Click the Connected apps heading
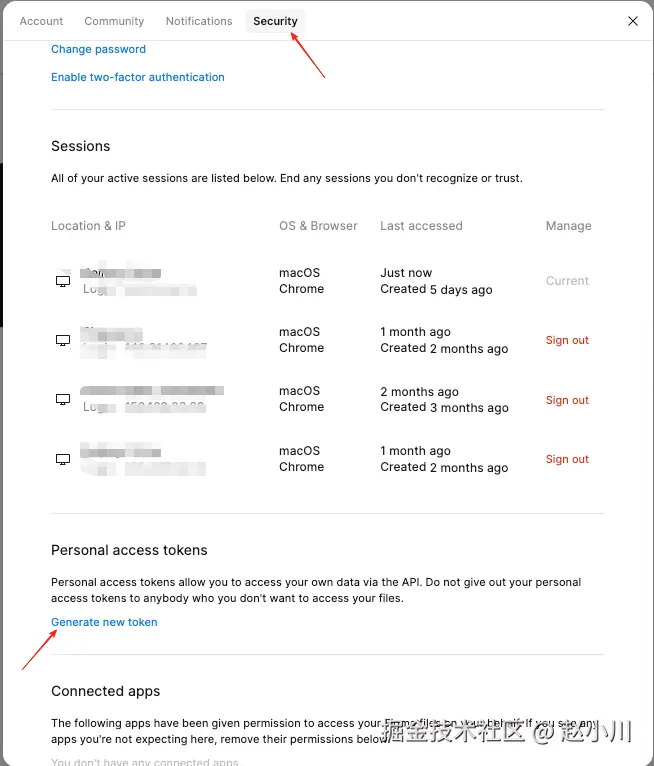This screenshot has width=654, height=766. point(105,691)
